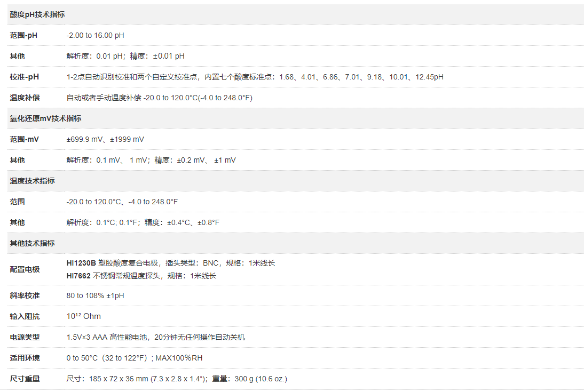Click the 电源类型 row label
The height and width of the screenshot is (392, 584).
(x=25, y=337)
